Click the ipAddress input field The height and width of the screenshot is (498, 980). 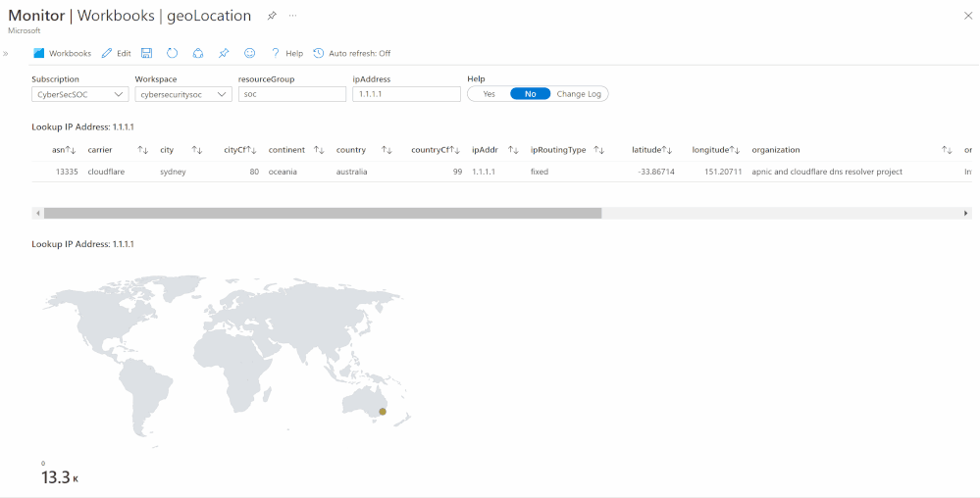[407, 94]
